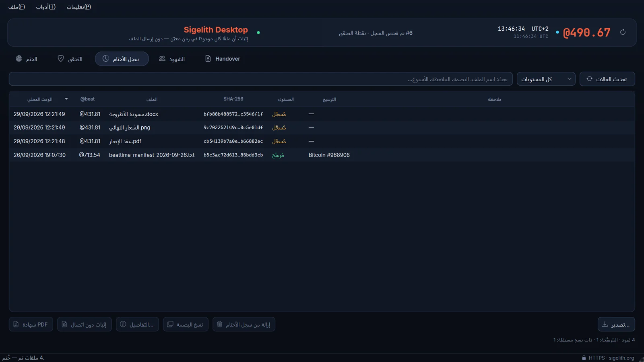
Task: Click timestamp 29/09/2026 12:21:48
Action: coord(39,141)
